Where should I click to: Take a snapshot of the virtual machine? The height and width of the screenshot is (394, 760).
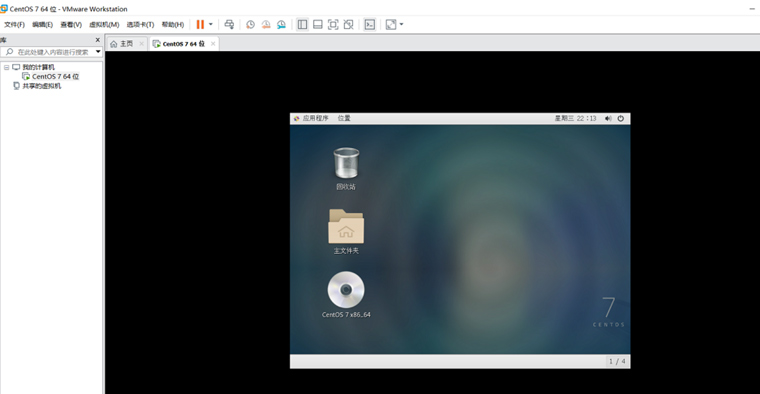coord(250,24)
